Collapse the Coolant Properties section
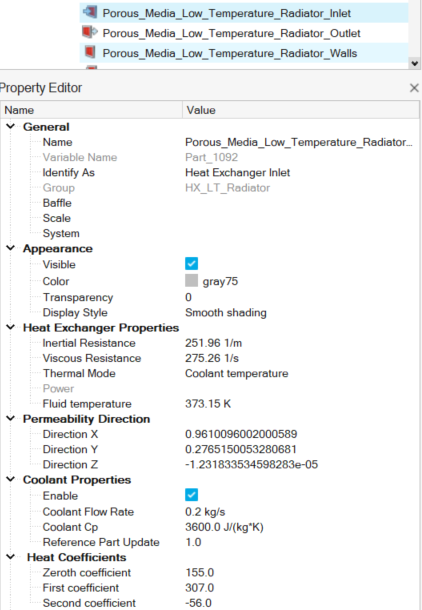422x610 pixels. point(11,479)
